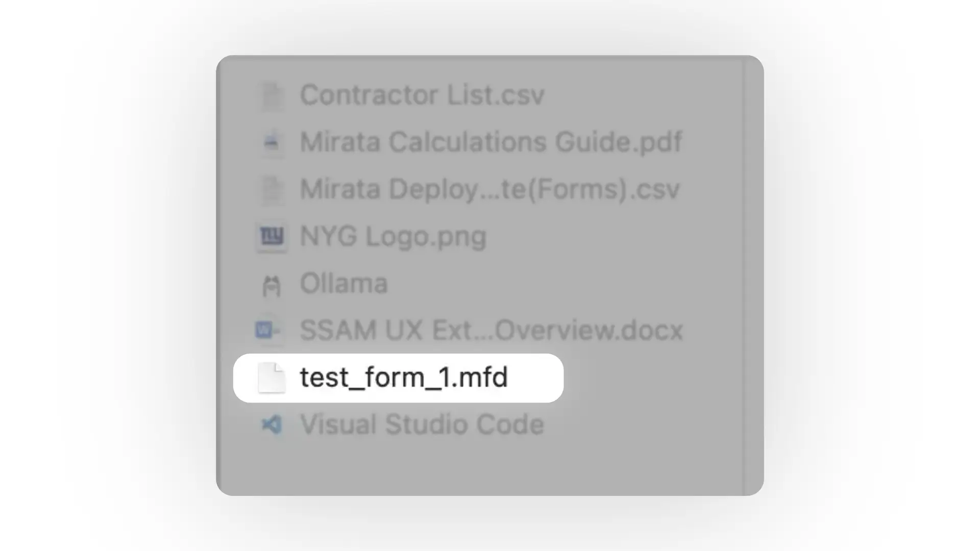Select the Ollama entry in the list
980x551 pixels.
pyautogui.click(x=344, y=284)
